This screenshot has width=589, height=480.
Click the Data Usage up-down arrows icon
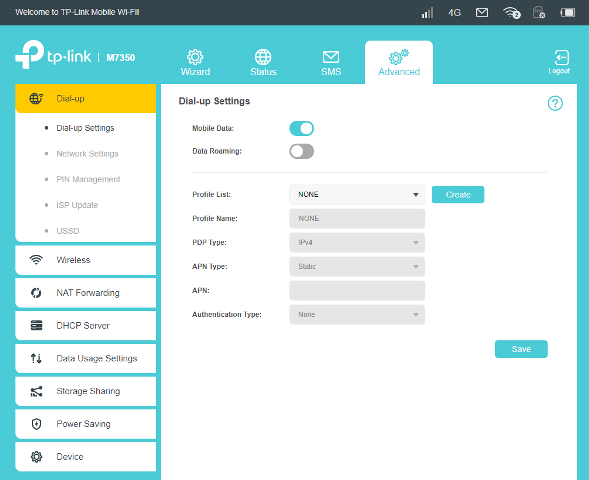pyautogui.click(x=36, y=358)
